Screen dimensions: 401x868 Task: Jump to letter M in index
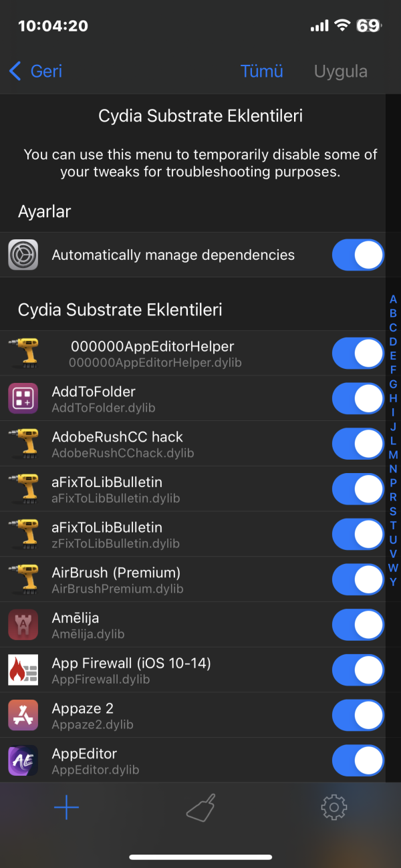393,455
